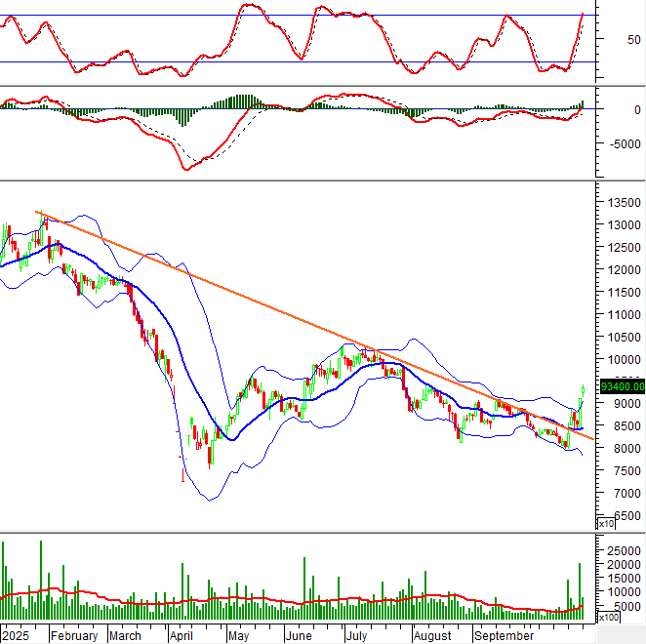Click the April month marker

pos(182,635)
